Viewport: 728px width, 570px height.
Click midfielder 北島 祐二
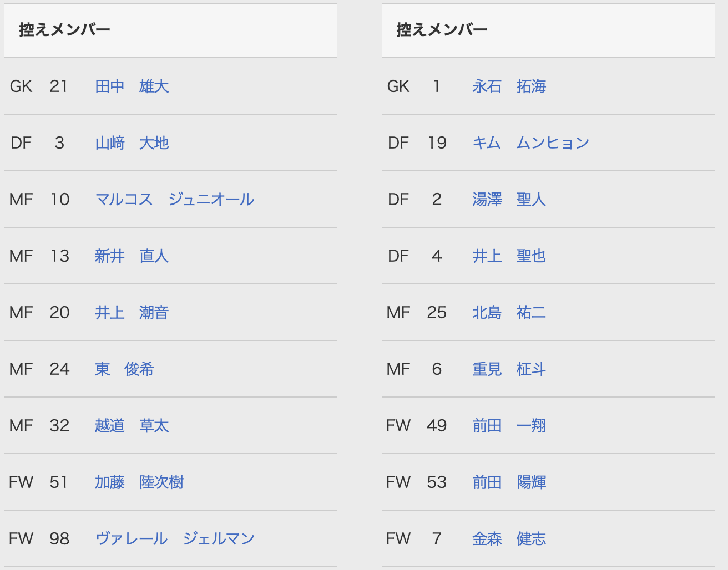[x=509, y=313]
